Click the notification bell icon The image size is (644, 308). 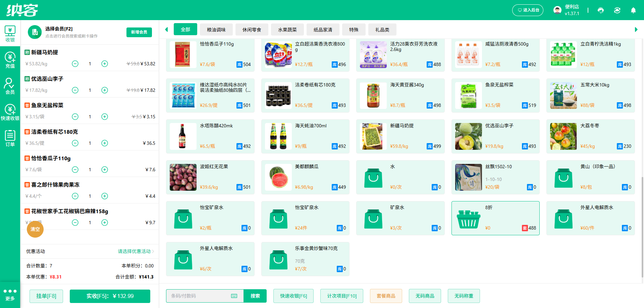tap(633, 10)
